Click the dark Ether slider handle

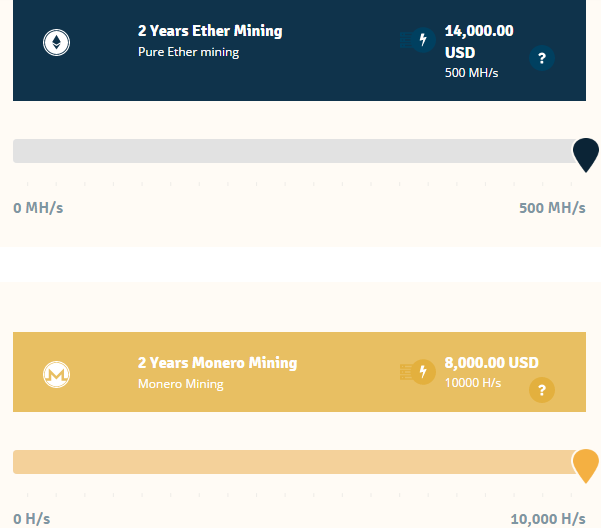pos(585,154)
